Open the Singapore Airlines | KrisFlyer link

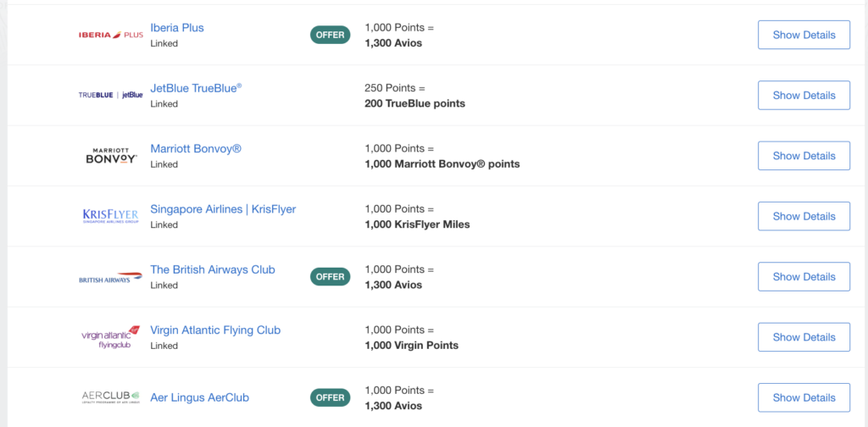(223, 209)
